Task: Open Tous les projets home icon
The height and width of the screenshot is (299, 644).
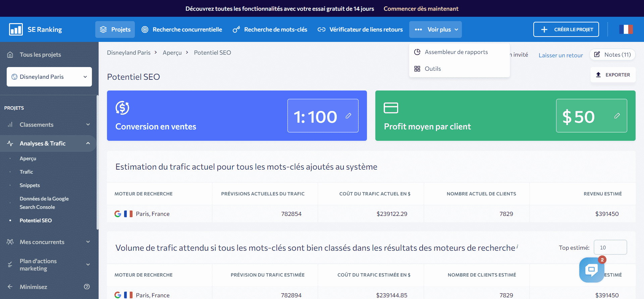Action: [10, 55]
